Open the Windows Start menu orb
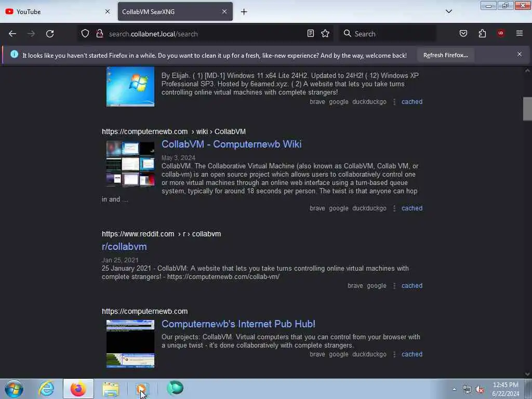Viewport: 532px width, 399px height. click(x=14, y=389)
